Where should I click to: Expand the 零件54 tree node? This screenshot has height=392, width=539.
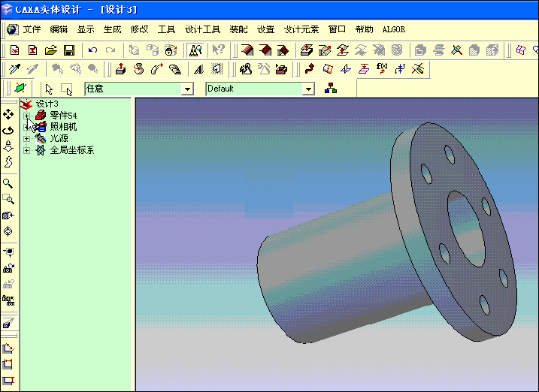point(26,116)
